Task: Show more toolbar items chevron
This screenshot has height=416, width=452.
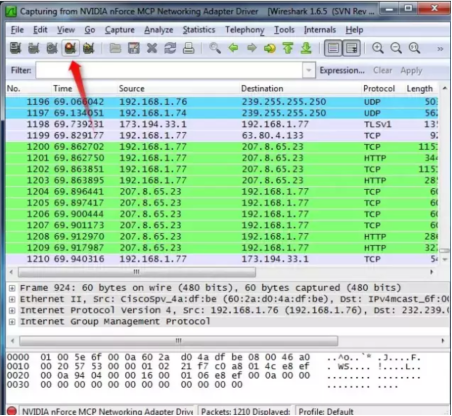Action: click(440, 49)
